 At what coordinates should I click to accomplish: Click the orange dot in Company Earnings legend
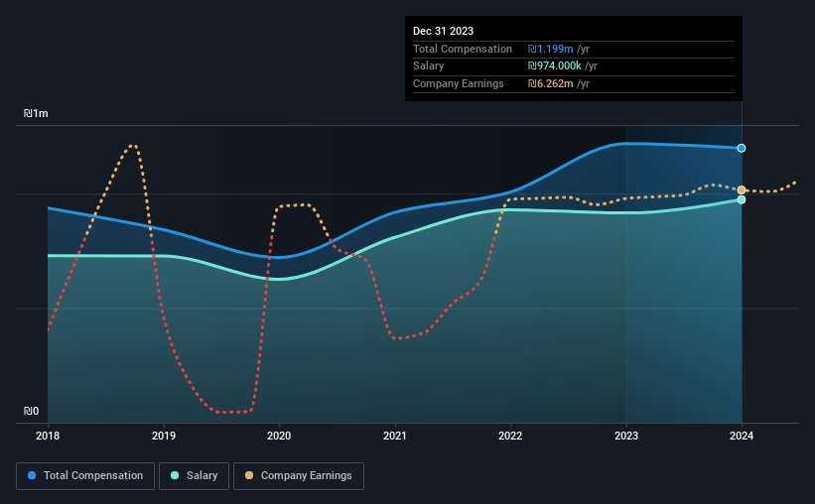[x=249, y=475]
